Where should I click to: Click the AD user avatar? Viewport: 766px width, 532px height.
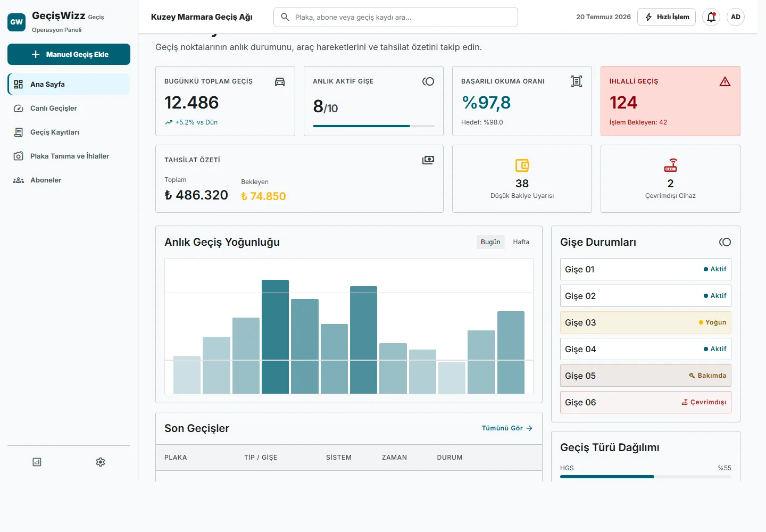click(x=736, y=17)
